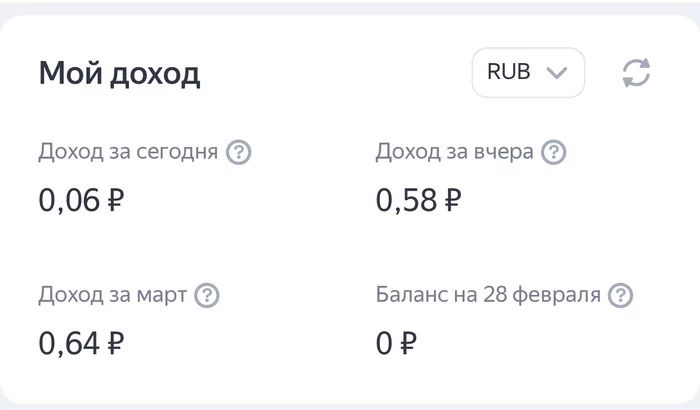Click the balance digit 0 under February
Screen dimensions: 700x410
(385, 344)
